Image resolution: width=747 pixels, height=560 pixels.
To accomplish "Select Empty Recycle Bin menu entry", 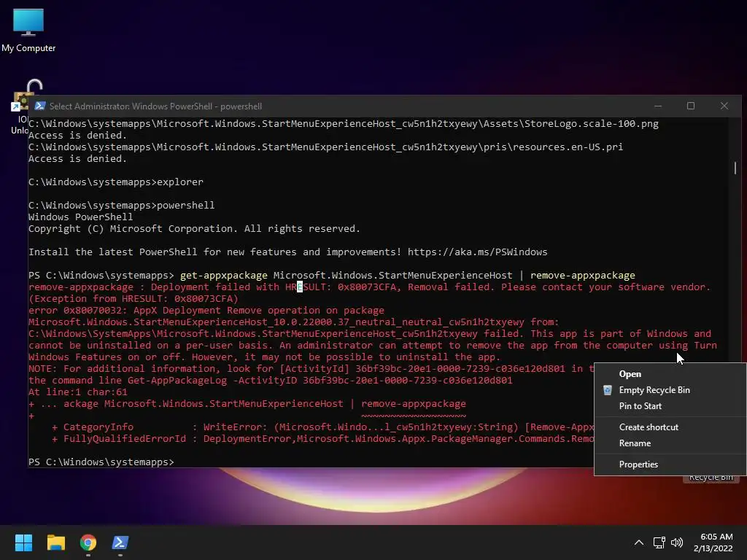I will click(670, 390).
